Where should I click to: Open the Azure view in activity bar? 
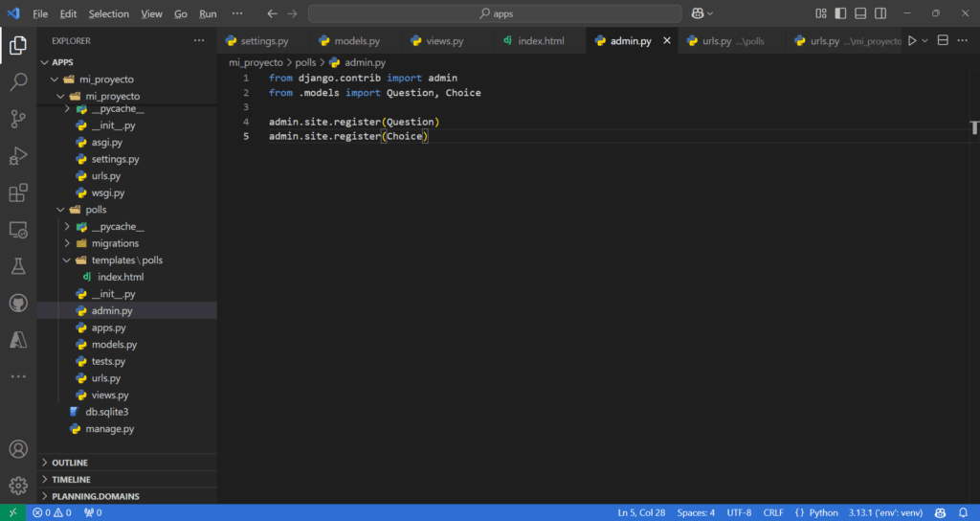pos(18,340)
